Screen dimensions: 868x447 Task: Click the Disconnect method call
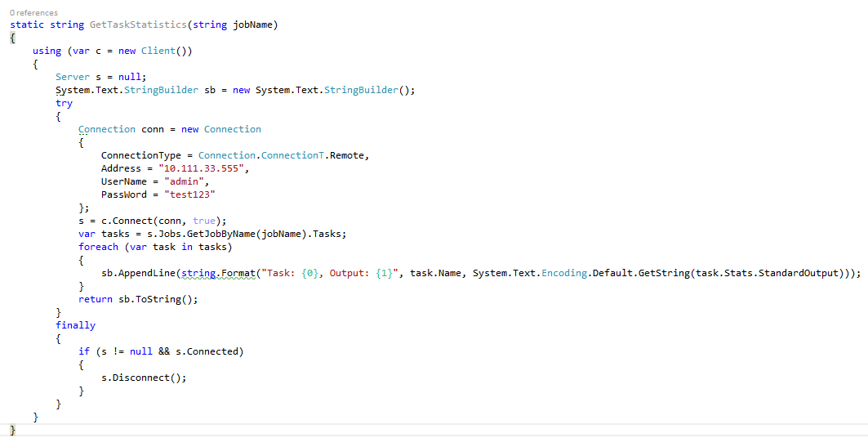[145, 378]
